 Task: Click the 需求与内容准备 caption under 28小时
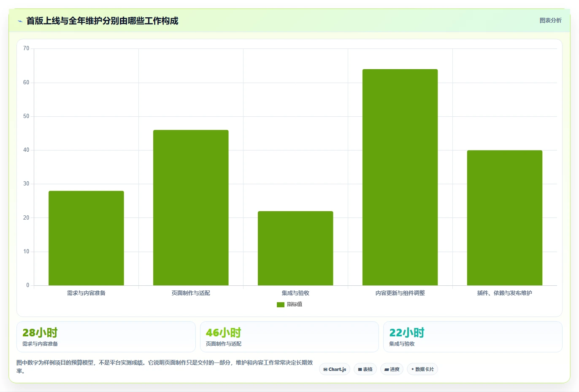point(40,344)
